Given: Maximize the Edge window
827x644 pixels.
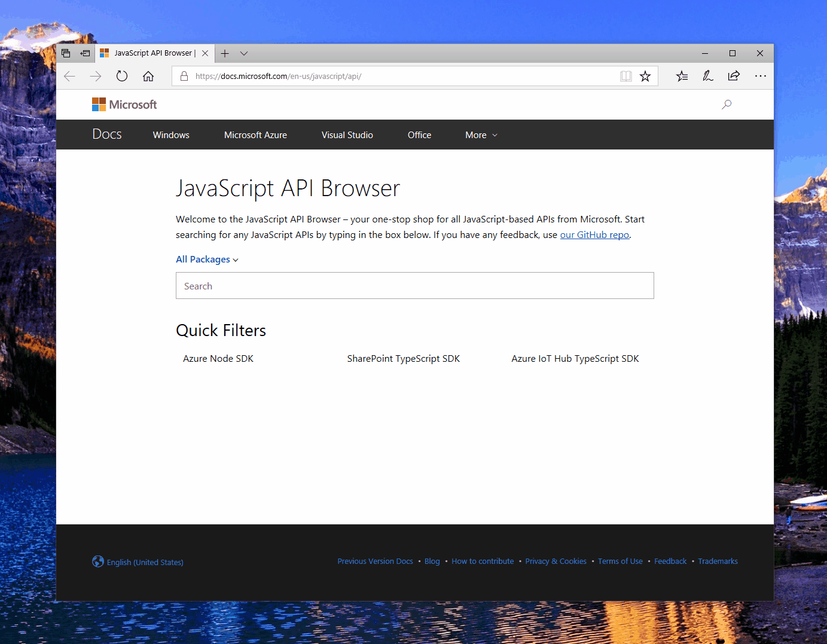Looking at the screenshot, I should point(733,53).
